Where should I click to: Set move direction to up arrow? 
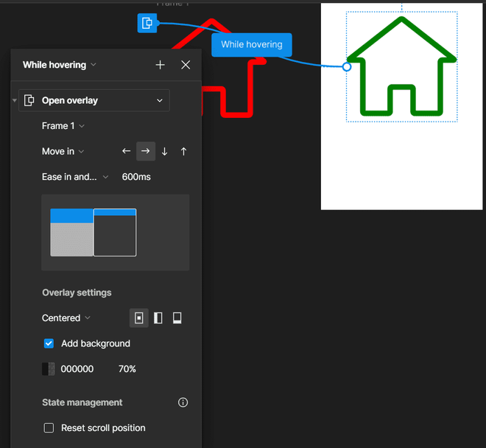[x=183, y=151]
